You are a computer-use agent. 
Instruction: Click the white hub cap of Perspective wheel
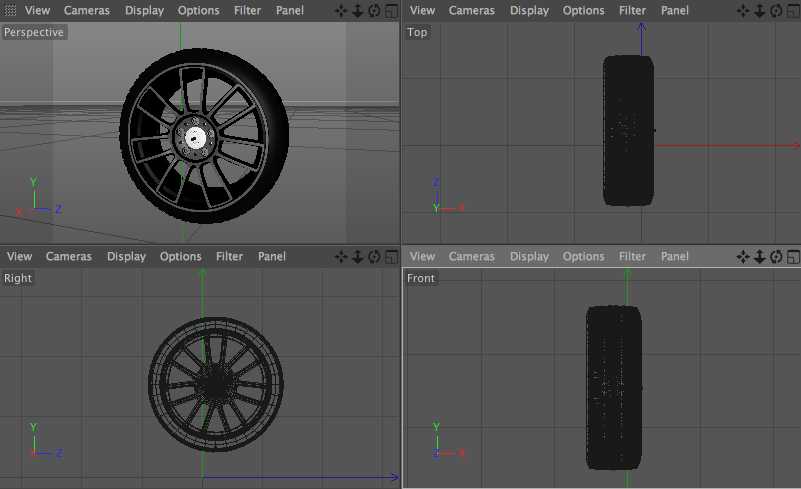pos(195,137)
